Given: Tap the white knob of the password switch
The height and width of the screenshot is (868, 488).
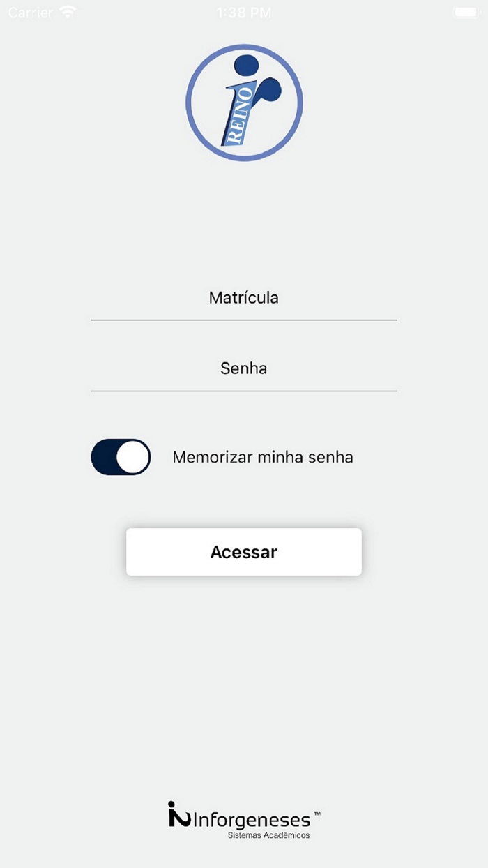Looking at the screenshot, I should pos(132,457).
